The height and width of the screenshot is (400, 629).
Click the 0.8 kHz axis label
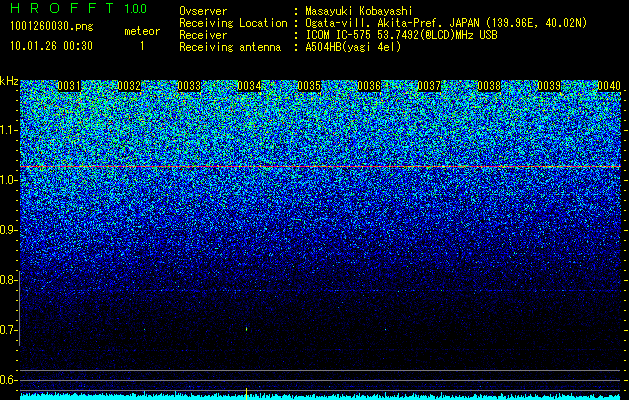[x=8, y=280]
